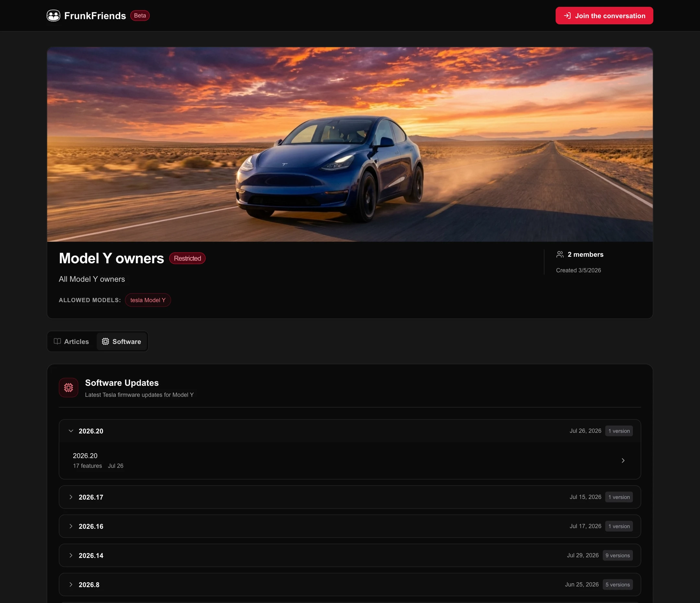Expand the 2026.8 release group

click(x=350, y=585)
